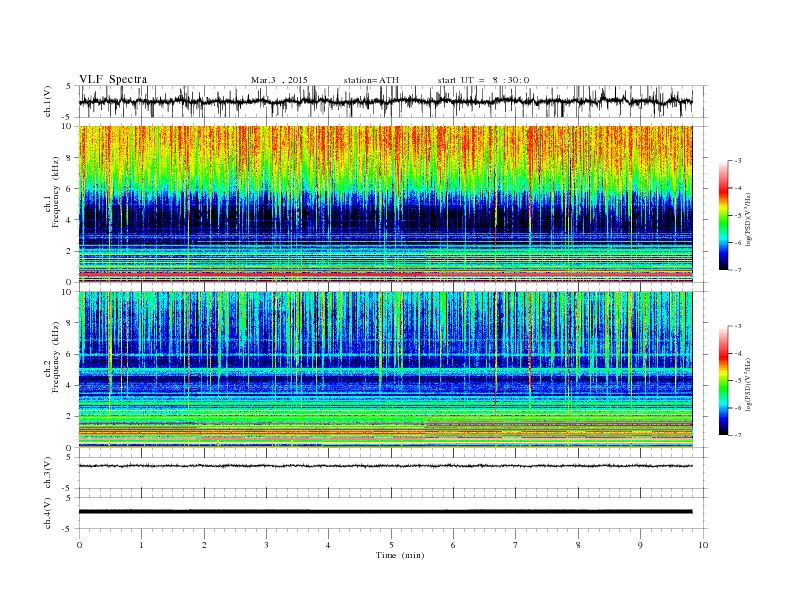
Task: Click the 'ch.1(V)' waveform axis label
Action: pos(48,101)
